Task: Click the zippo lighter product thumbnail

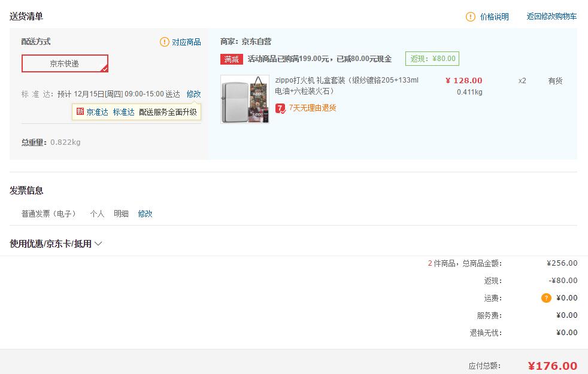Action: tap(245, 99)
